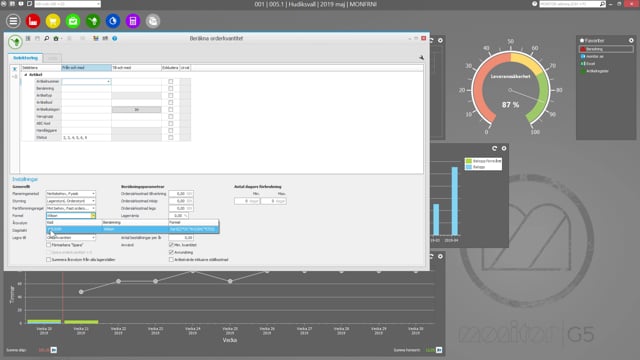The image size is (640, 360).
Task: Refresh the bar chart dashboard widget
Action: pos(494,149)
